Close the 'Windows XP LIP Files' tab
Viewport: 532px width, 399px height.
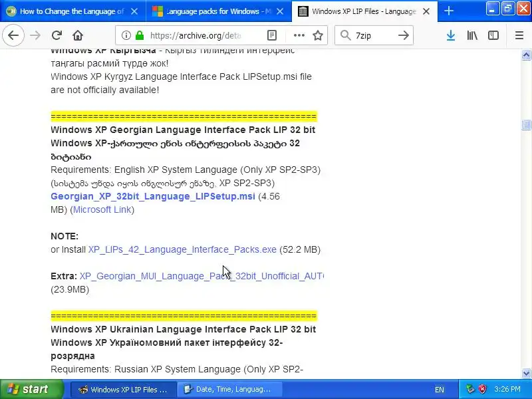point(426,11)
